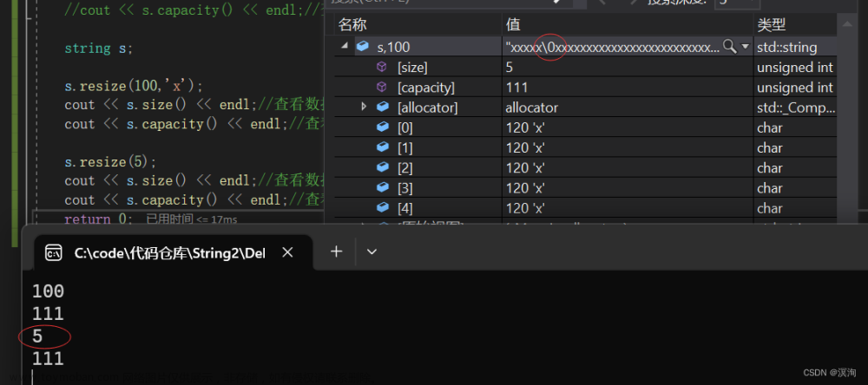Click the terminal output line 5
Viewport: 868px width, 385px height.
tap(37, 336)
